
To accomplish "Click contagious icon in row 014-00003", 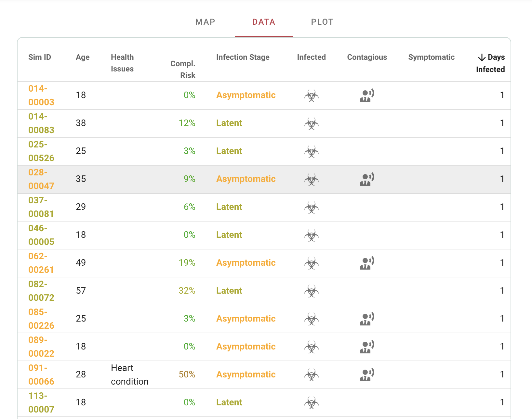I will tap(367, 95).
